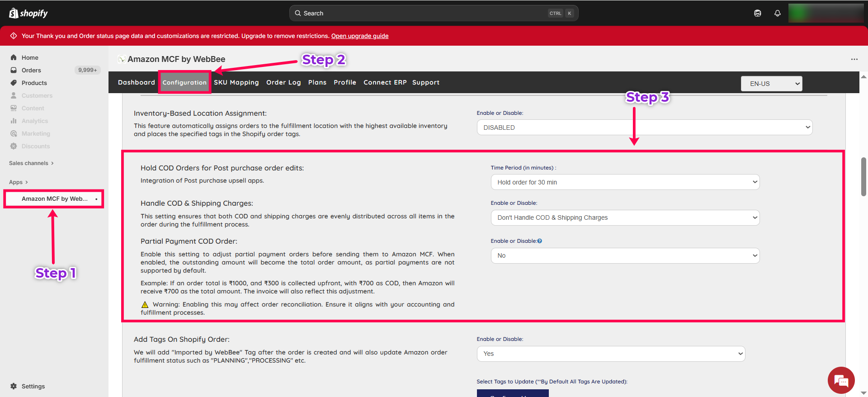This screenshot has width=868, height=397.
Task: Click the Shopify logo icon
Action: coord(14,13)
